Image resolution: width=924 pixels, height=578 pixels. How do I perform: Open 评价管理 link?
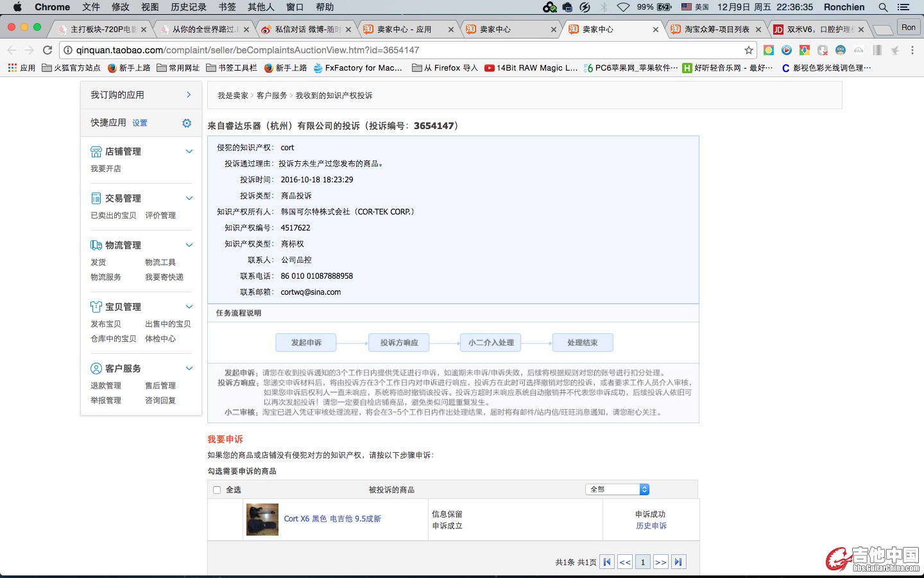click(x=160, y=216)
